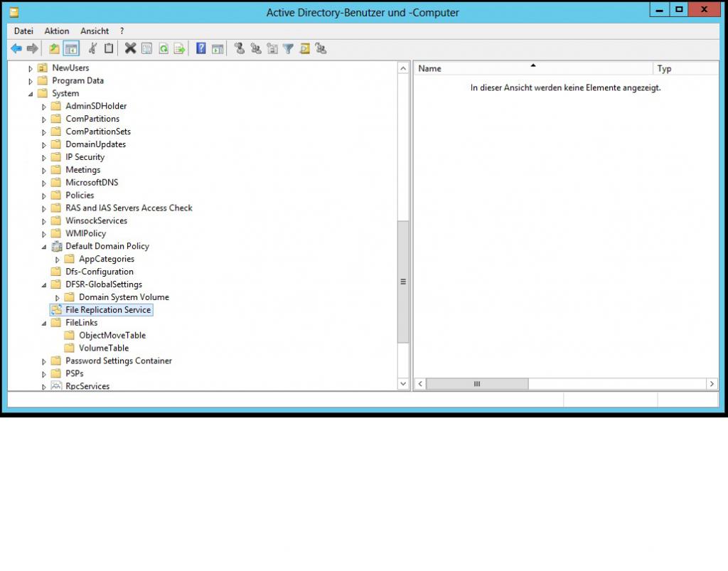
Task: Expand the Program Data node
Action: pyautogui.click(x=31, y=81)
